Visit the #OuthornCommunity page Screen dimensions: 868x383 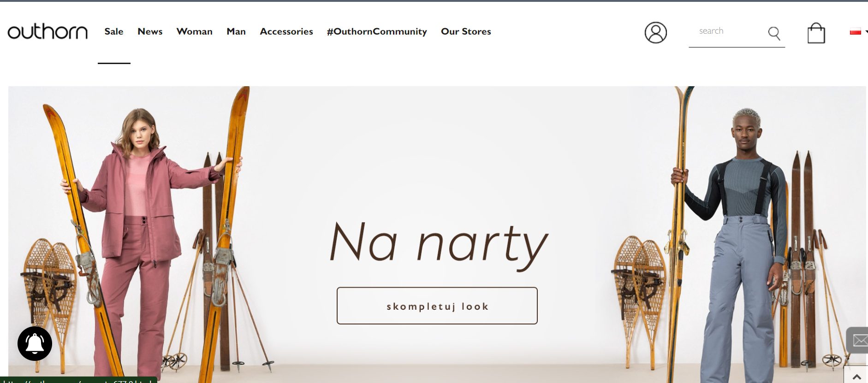(x=377, y=31)
